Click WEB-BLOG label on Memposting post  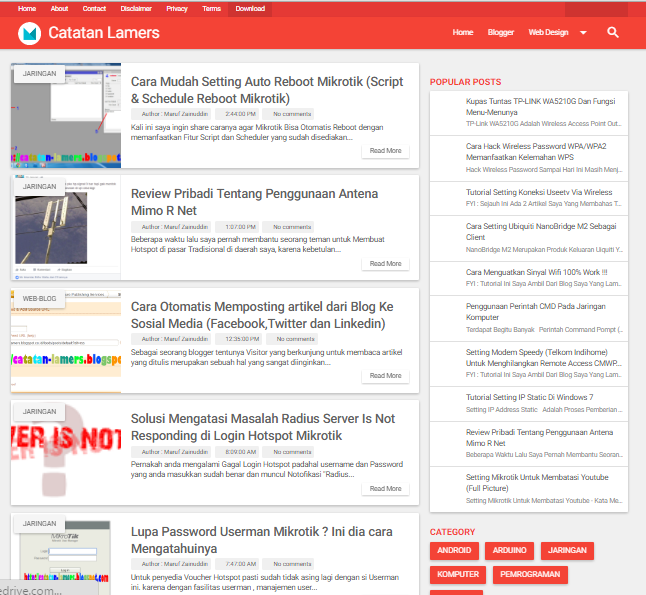click(x=39, y=299)
